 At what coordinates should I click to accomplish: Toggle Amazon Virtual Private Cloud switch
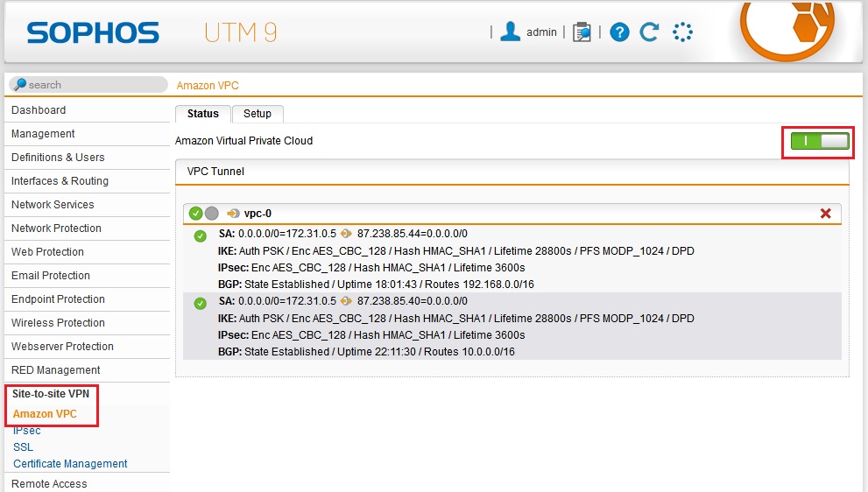pos(819,141)
